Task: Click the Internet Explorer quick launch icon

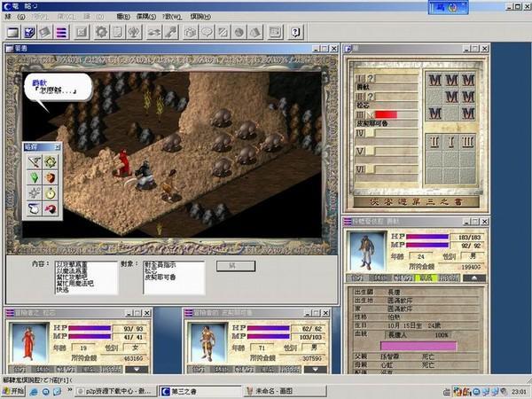Action: [x=34, y=392]
